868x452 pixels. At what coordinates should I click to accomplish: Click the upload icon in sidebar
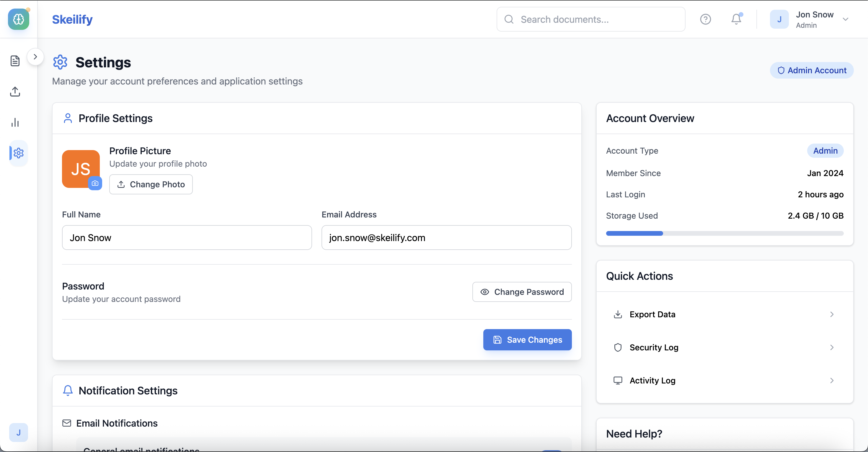click(15, 92)
